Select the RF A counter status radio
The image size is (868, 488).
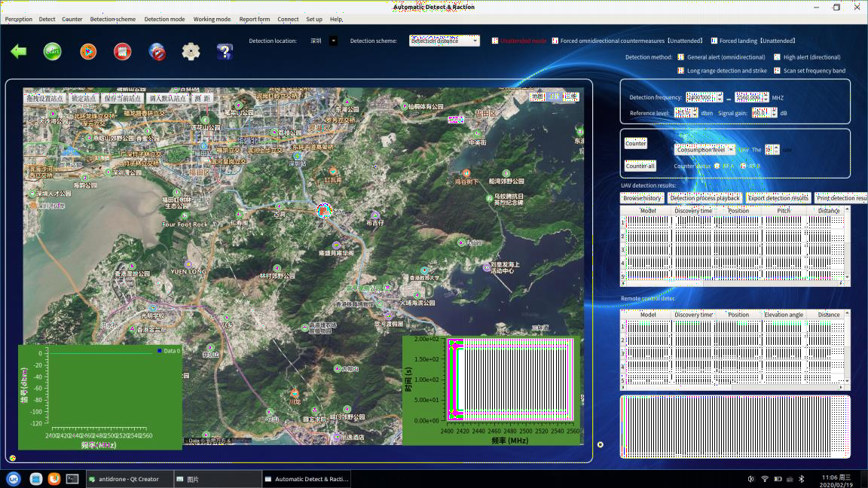pyautogui.click(x=717, y=166)
